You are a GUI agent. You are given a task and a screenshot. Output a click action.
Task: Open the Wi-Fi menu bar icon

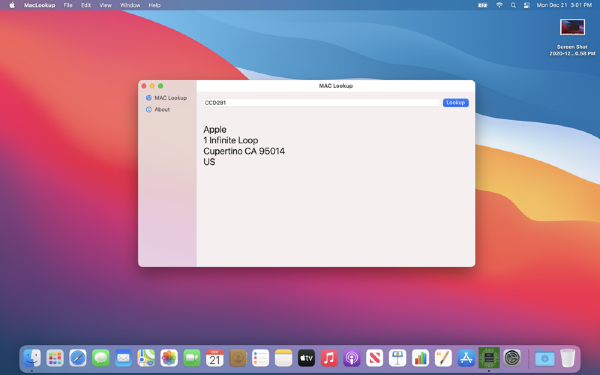pyautogui.click(x=499, y=5)
